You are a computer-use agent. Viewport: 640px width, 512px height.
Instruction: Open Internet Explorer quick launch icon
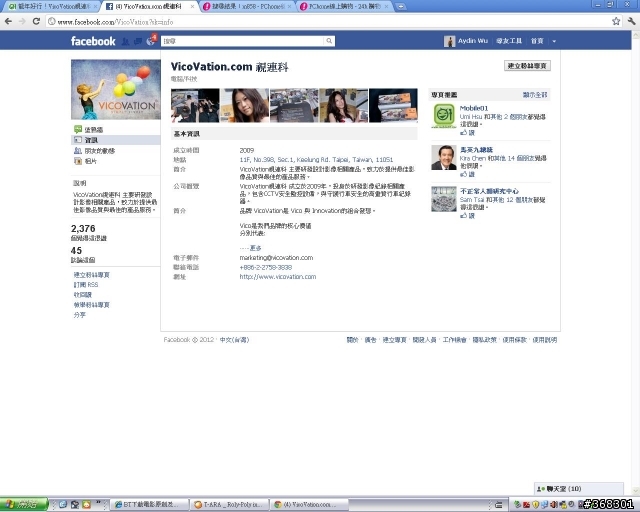click(x=63, y=505)
